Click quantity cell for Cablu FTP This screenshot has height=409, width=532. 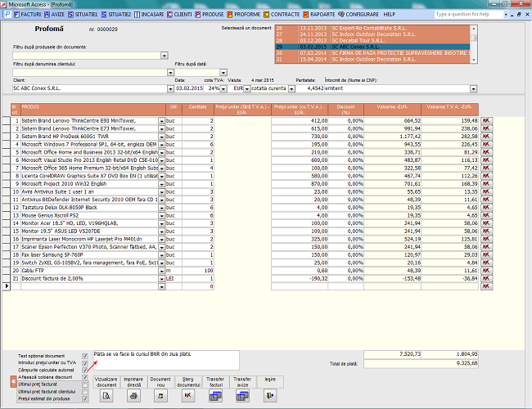click(x=198, y=271)
